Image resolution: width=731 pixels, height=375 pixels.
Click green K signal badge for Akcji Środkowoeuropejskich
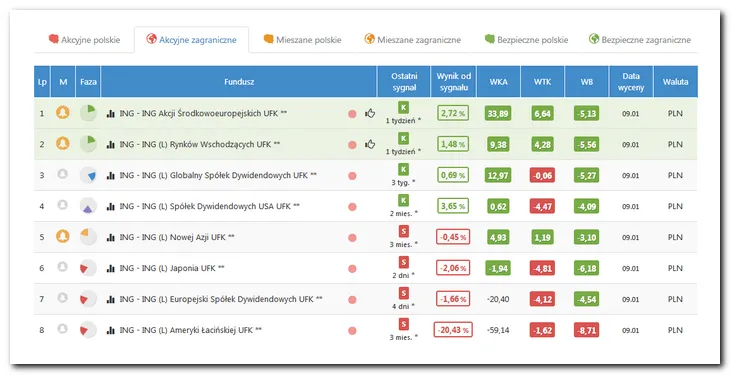[x=404, y=108]
